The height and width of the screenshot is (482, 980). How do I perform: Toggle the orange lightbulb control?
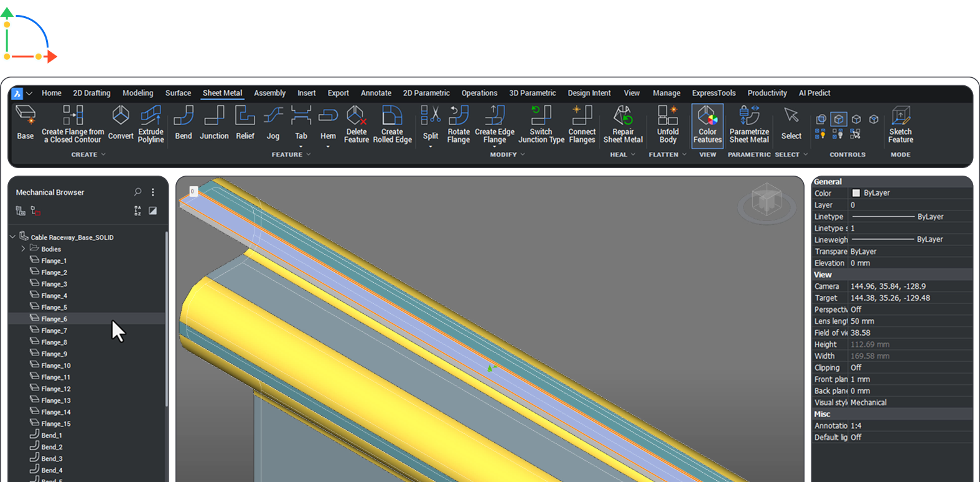point(821,134)
